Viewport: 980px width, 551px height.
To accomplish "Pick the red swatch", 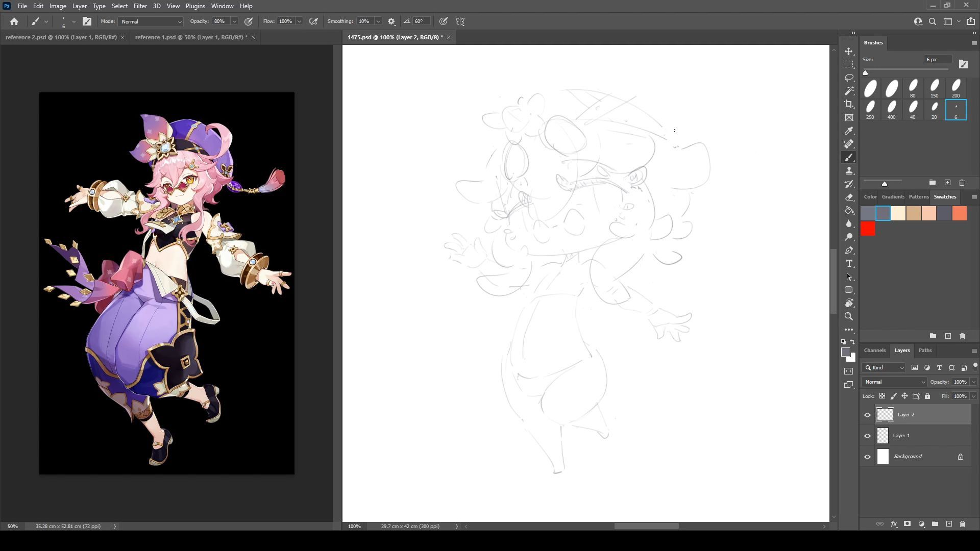I will coord(868,229).
